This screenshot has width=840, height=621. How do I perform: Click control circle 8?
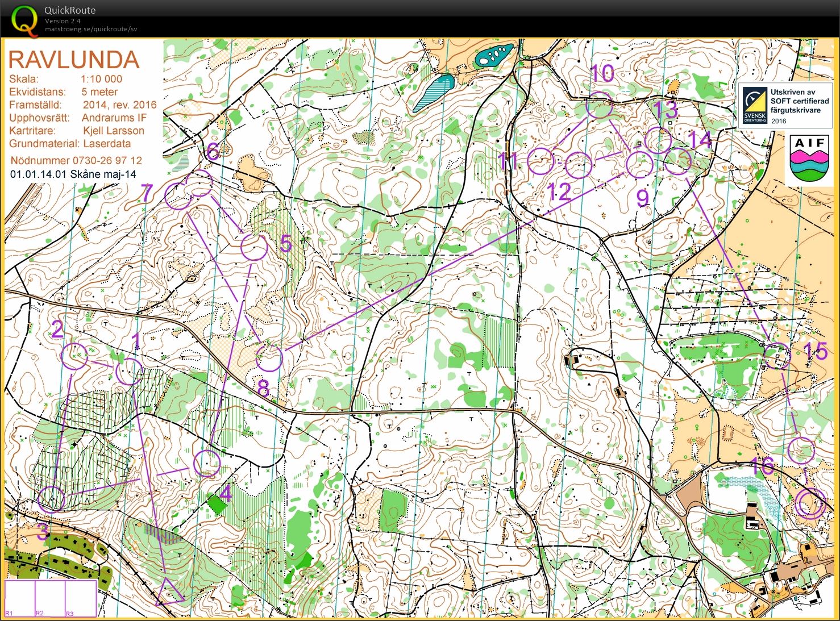coord(269,358)
